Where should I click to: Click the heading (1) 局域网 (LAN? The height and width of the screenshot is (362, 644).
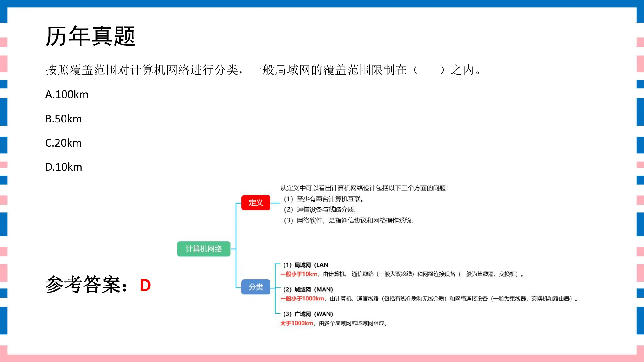coord(306,265)
